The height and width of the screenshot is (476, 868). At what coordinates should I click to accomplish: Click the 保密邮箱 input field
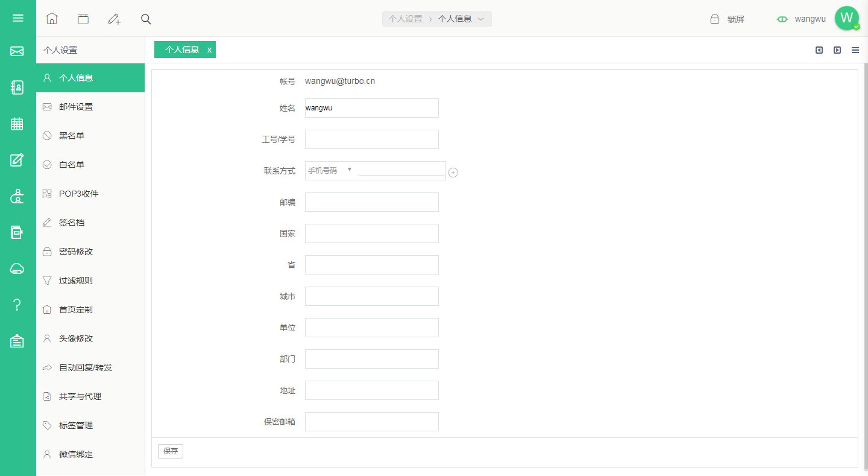[x=372, y=422]
